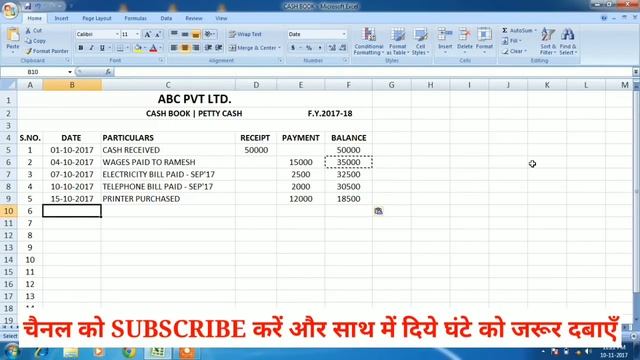This screenshot has height=360, width=640.
Task: Open the font color dropdown arrow
Action: coord(161,48)
